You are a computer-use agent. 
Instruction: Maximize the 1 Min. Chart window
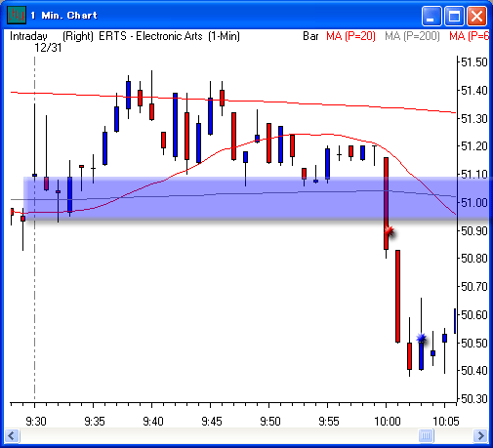pos(454,16)
